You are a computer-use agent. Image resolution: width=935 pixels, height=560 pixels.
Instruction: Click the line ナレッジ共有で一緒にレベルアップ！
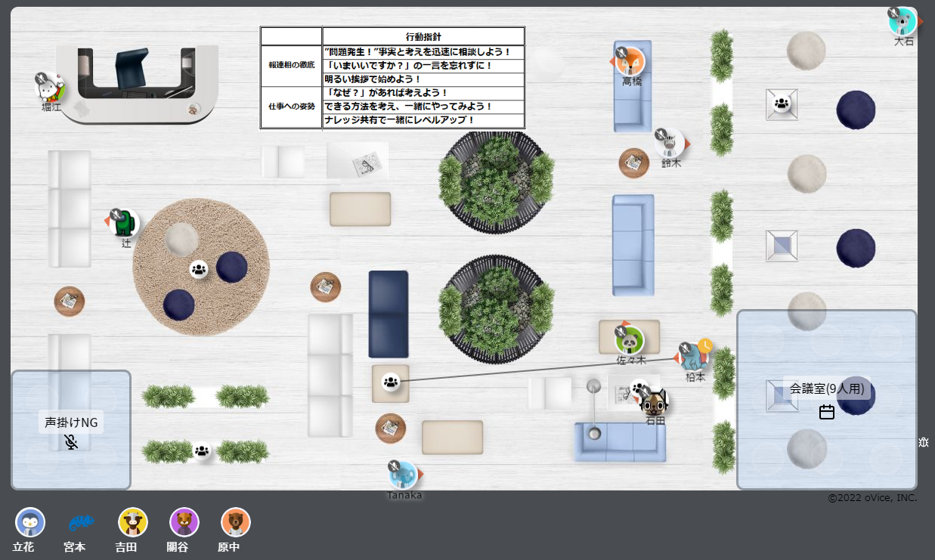click(400, 120)
